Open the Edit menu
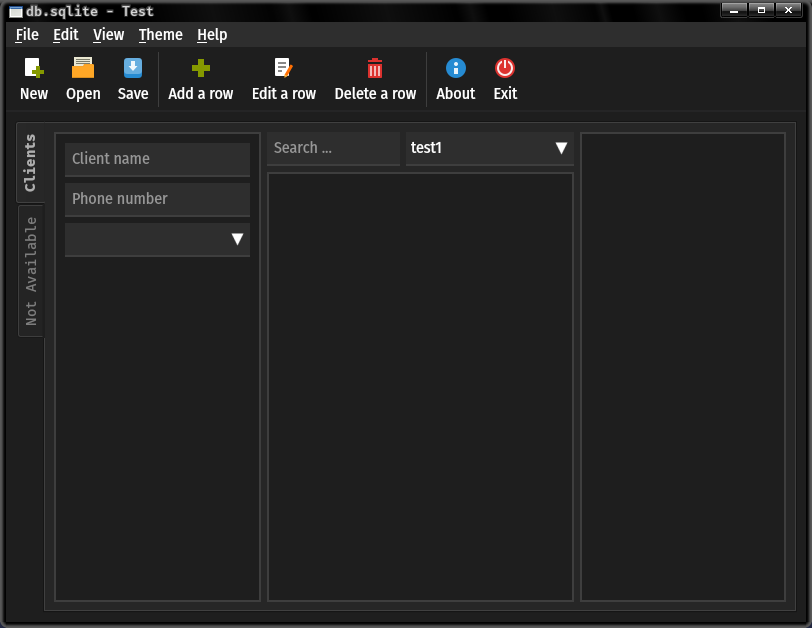 (x=66, y=35)
